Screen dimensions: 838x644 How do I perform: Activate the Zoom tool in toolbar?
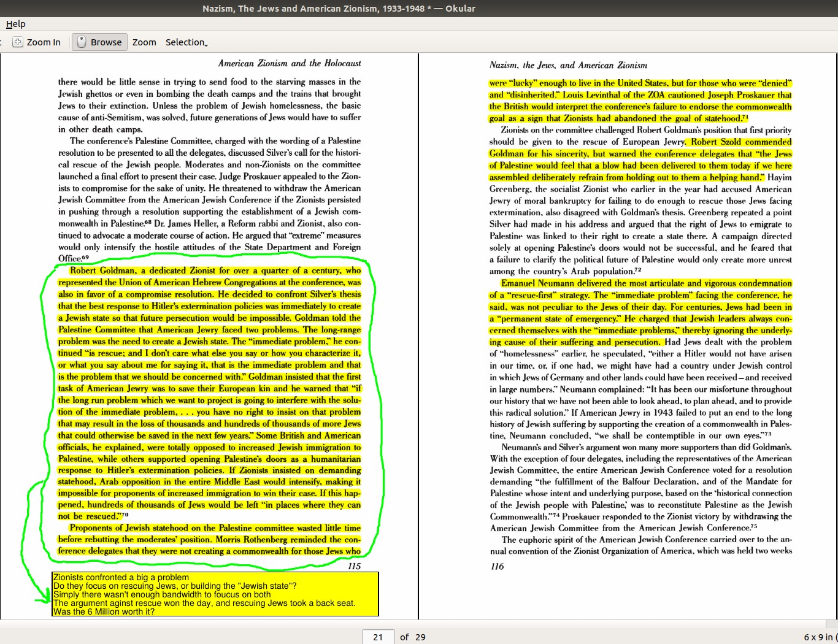tap(144, 42)
